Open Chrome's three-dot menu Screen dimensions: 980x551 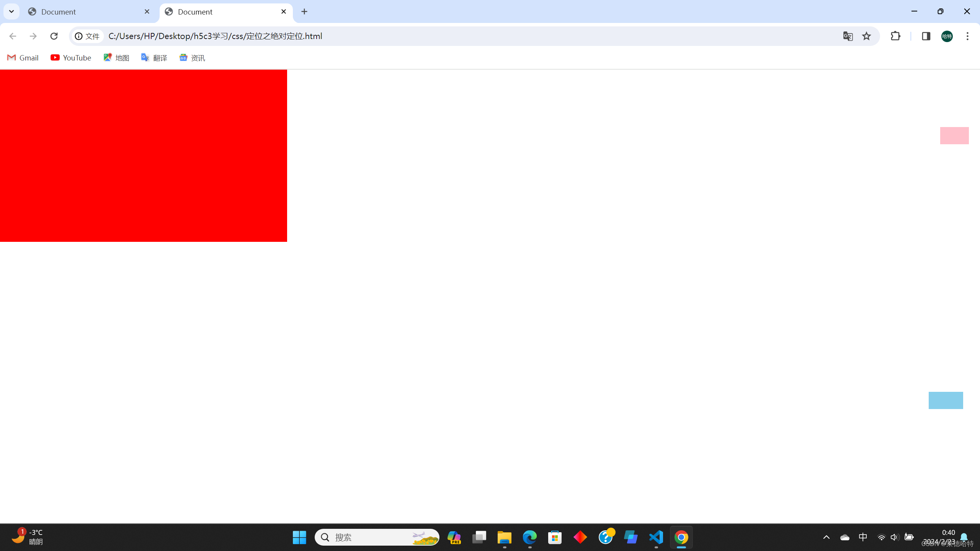pos(967,36)
